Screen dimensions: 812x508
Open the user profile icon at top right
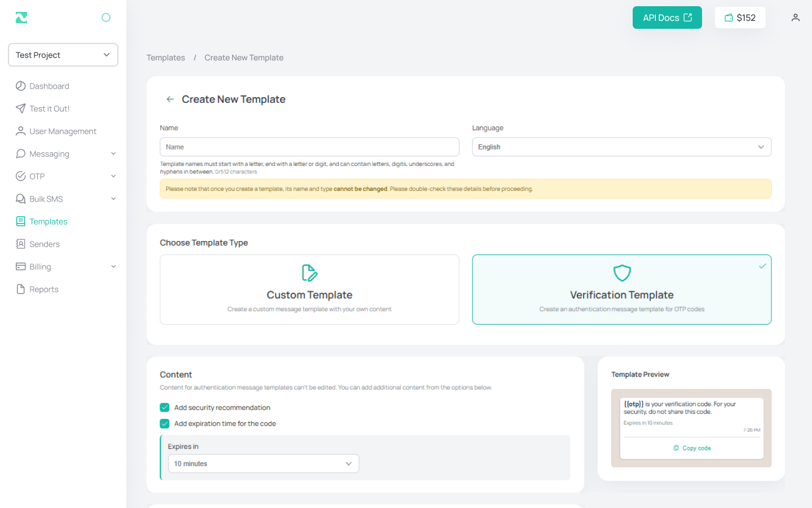pyautogui.click(x=796, y=17)
